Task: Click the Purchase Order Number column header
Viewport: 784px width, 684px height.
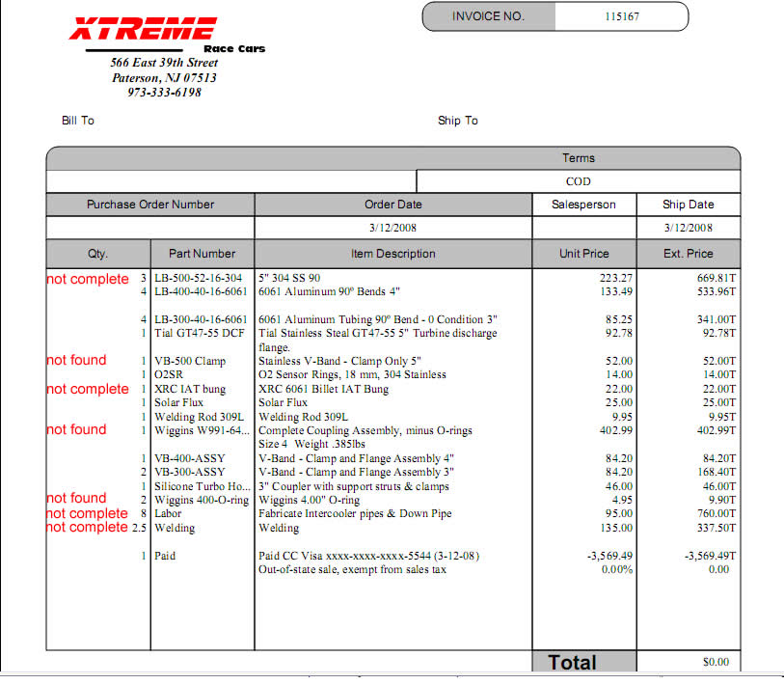Action: click(x=150, y=205)
